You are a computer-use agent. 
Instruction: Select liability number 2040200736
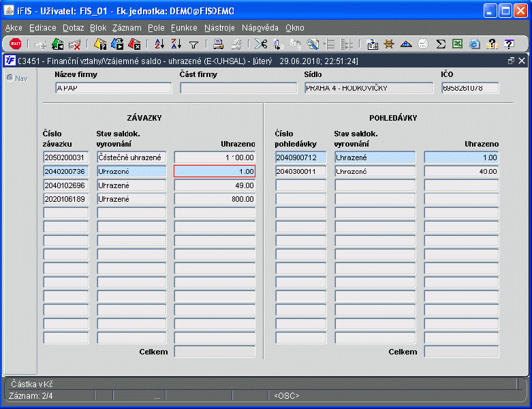[x=66, y=171]
